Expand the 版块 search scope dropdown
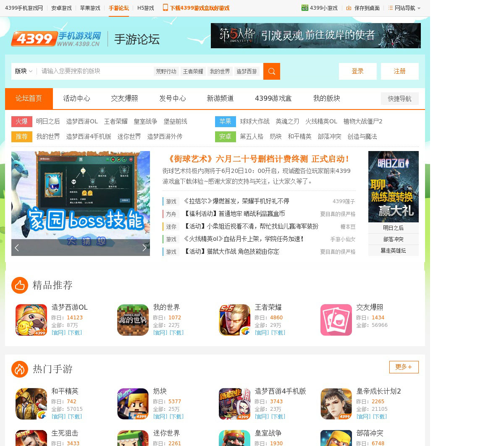The image size is (504, 446). coord(24,71)
